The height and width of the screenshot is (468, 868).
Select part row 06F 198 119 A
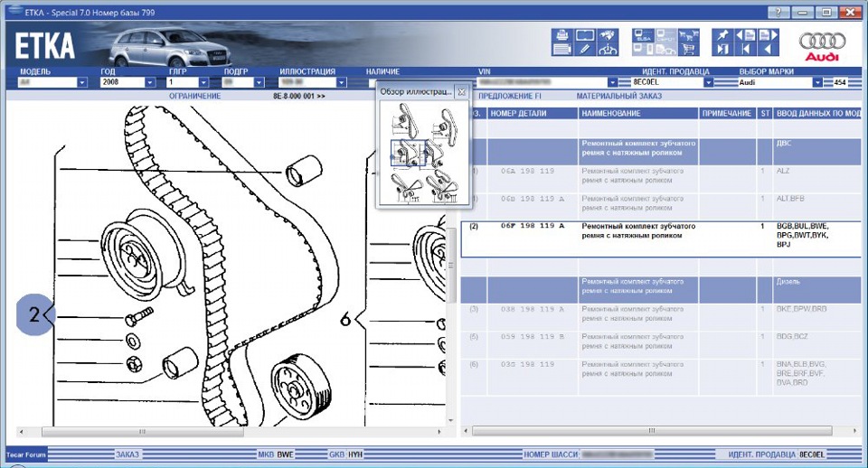pyautogui.click(x=662, y=239)
